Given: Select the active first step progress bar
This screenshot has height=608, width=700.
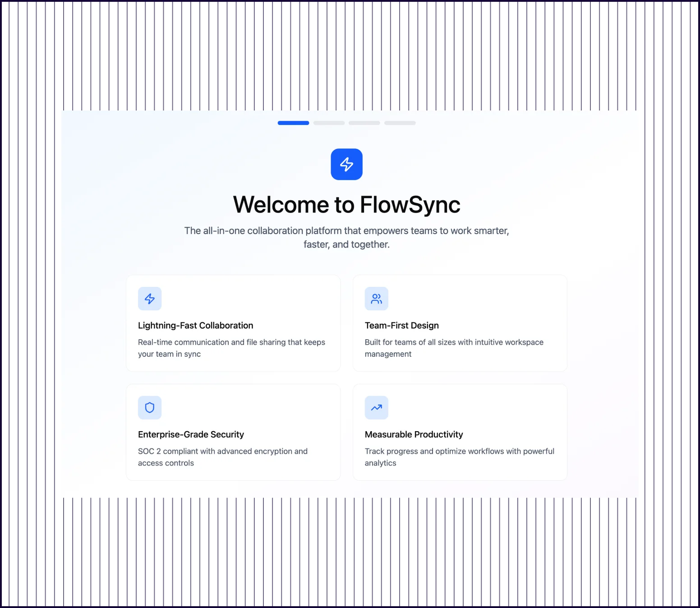Looking at the screenshot, I should click(293, 123).
